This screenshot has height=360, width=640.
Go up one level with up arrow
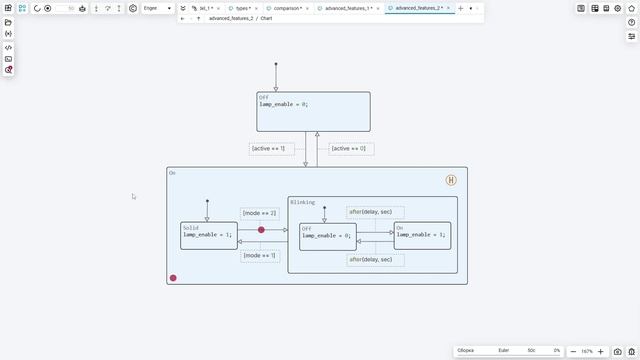coord(198,18)
